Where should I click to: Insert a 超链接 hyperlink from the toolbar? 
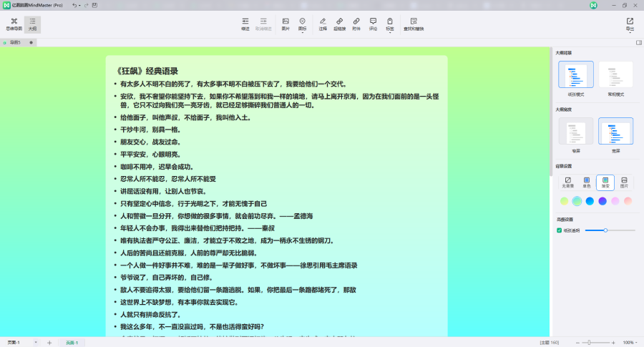pyautogui.click(x=339, y=24)
